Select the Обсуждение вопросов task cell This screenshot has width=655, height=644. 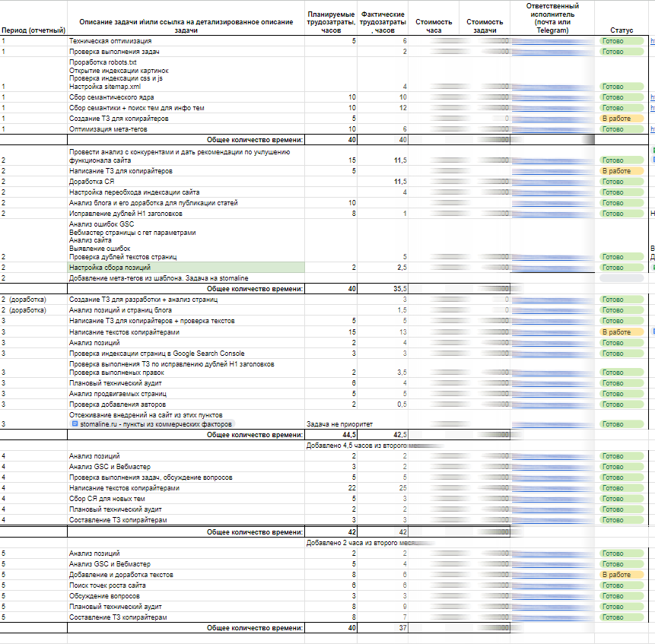point(186,596)
